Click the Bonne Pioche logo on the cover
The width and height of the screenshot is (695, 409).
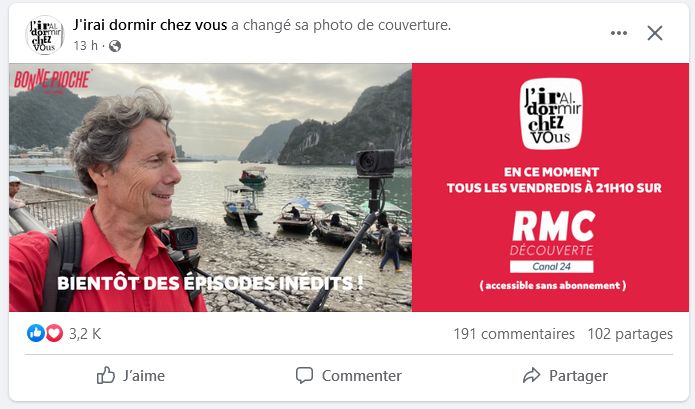[52, 81]
